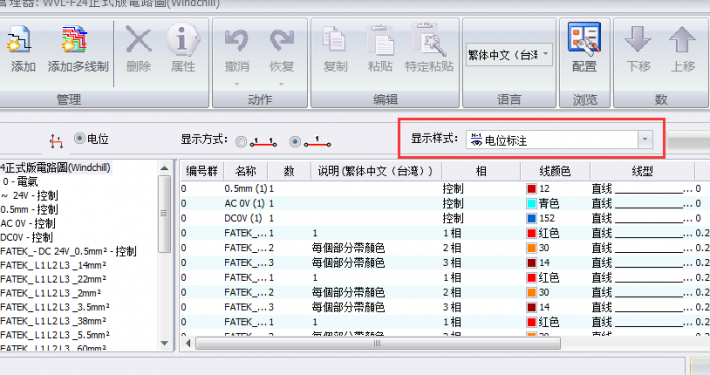
Task: Select the 电位 radio button
Action: pos(80,138)
